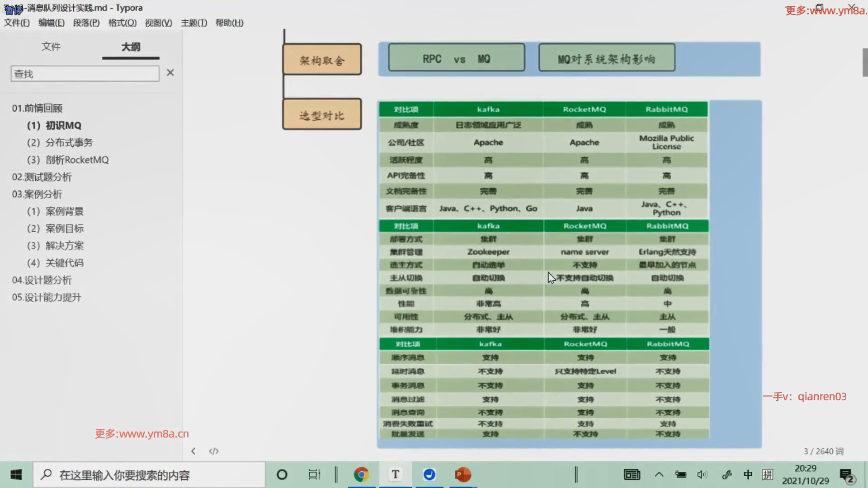Switch to the 文件 sidebar tab
This screenshot has width=868, height=488.
(x=51, y=47)
